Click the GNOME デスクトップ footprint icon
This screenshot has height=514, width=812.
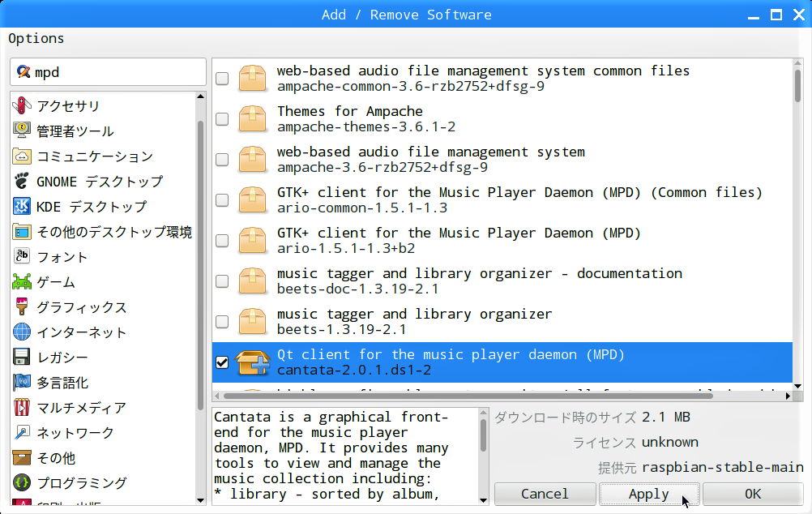point(21,181)
